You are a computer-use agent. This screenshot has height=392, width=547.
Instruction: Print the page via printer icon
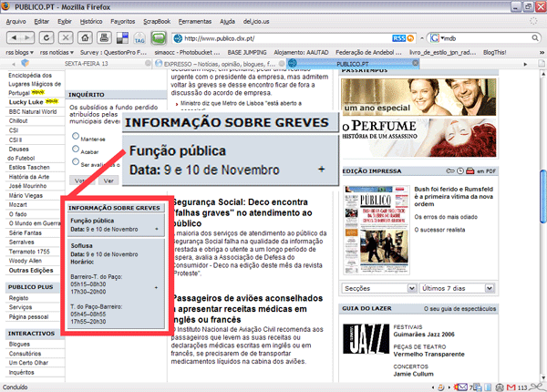(104, 37)
